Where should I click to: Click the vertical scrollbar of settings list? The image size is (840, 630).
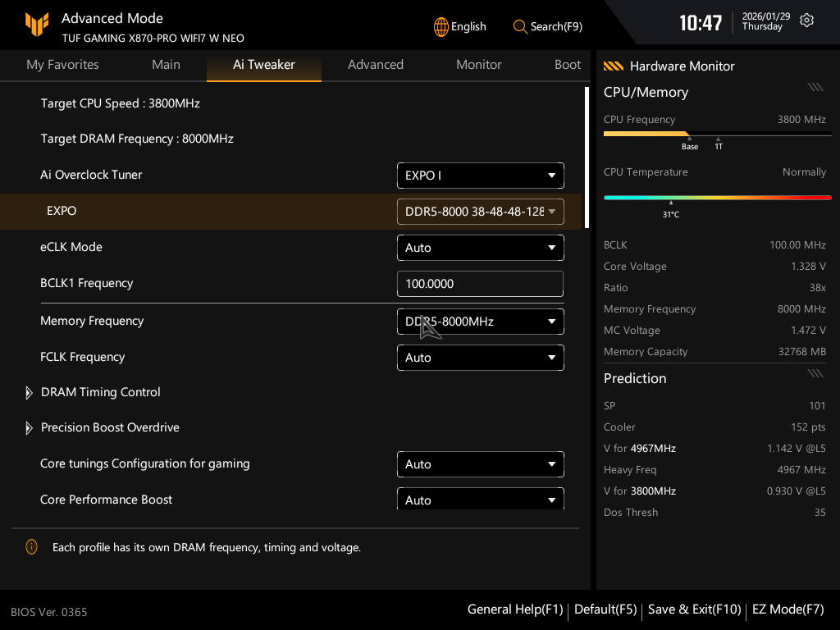pos(587,156)
